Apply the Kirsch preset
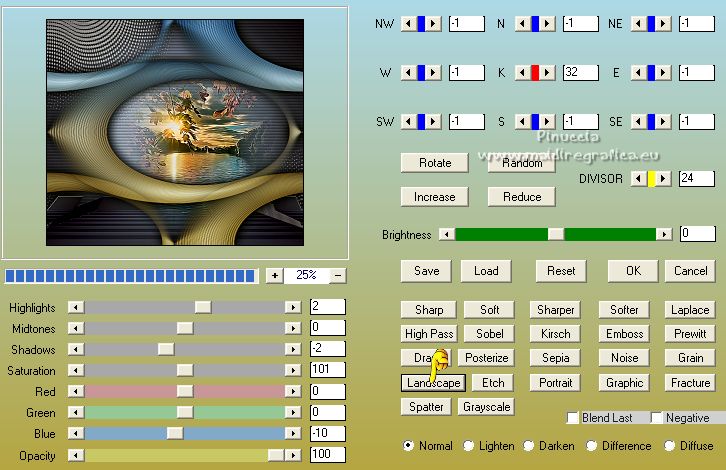This screenshot has width=726, height=470. 555,334
